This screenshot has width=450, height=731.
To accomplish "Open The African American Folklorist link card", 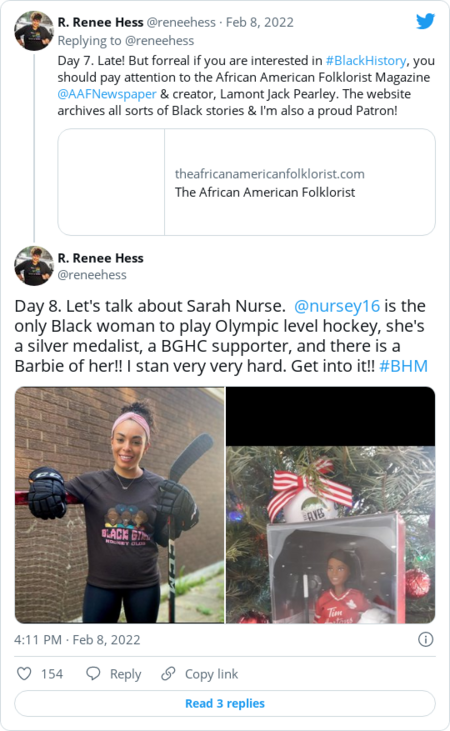I will coord(246,182).
